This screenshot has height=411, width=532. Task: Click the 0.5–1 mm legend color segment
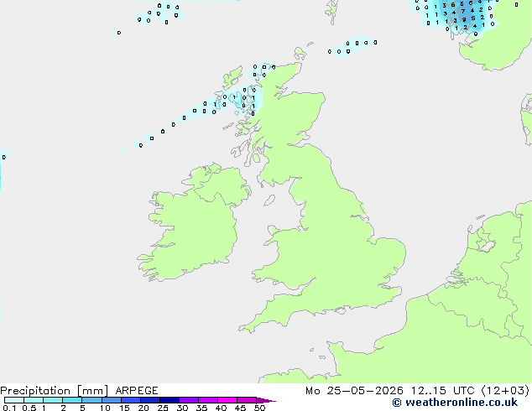point(34,400)
